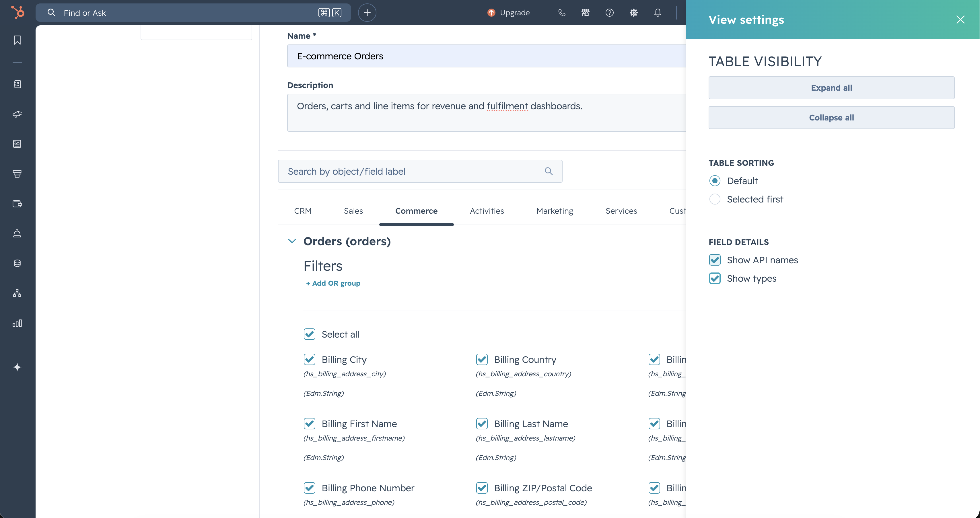The height and width of the screenshot is (518, 980).
Task: Click the Upgrade arrow button
Action: pos(509,13)
